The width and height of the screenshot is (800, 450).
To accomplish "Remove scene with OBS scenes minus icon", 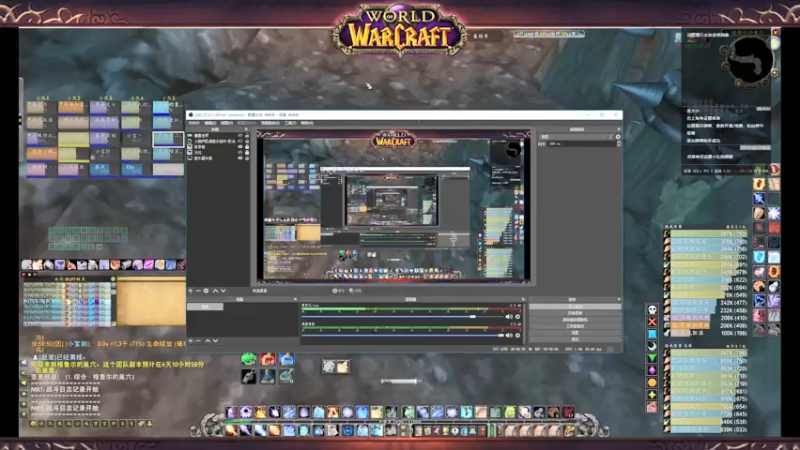I will (x=198, y=341).
